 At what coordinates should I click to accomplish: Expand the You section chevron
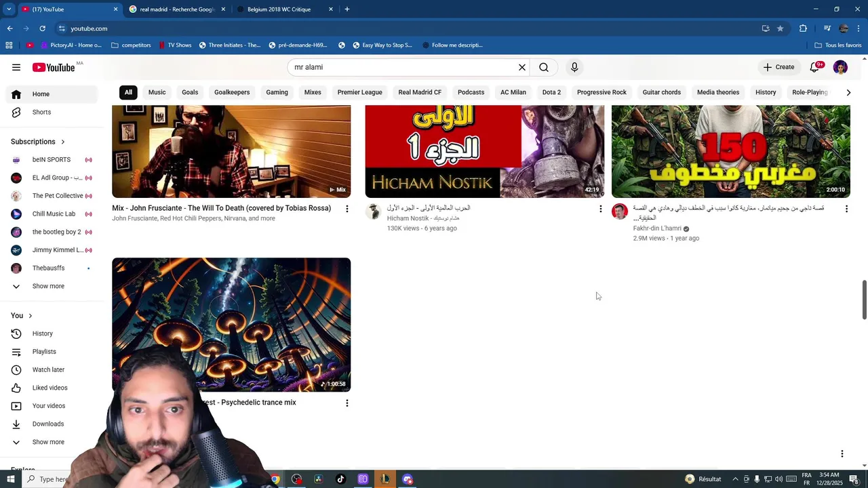[30, 316]
